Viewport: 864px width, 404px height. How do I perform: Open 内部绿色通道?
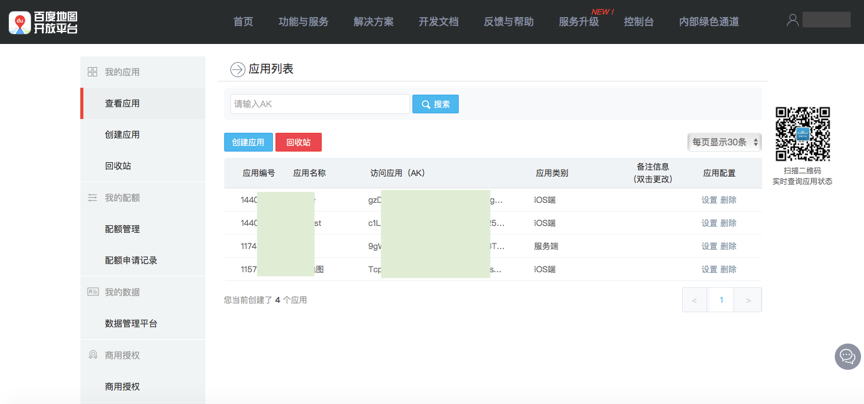click(x=709, y=22)
